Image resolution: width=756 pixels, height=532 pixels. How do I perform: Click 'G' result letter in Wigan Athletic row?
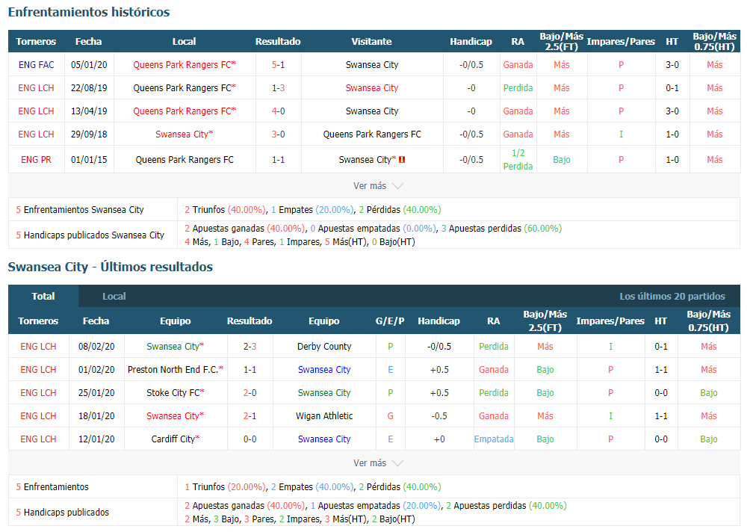[391, 415]
